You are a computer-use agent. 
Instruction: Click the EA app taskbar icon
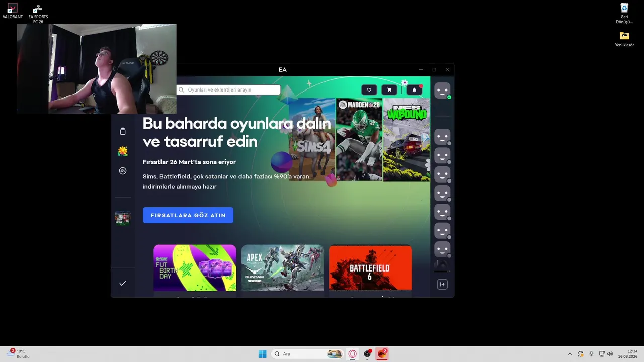click(382, 354)
